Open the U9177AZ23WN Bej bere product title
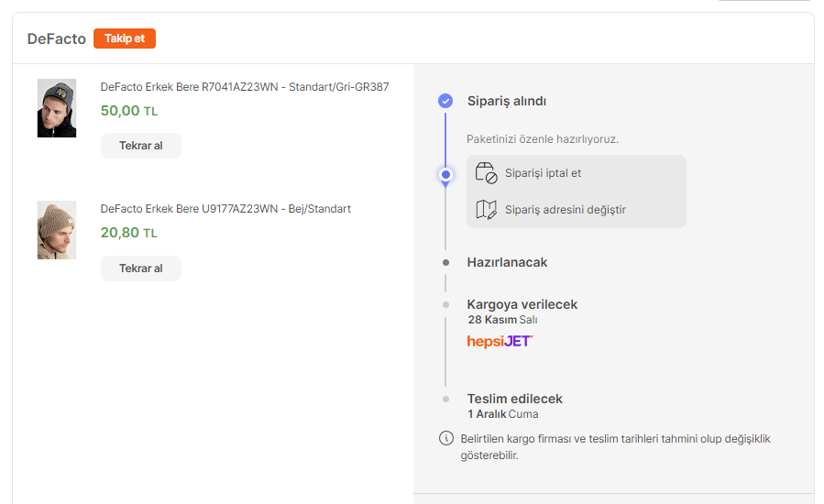824x504 pixels. [x=225, y=209]
